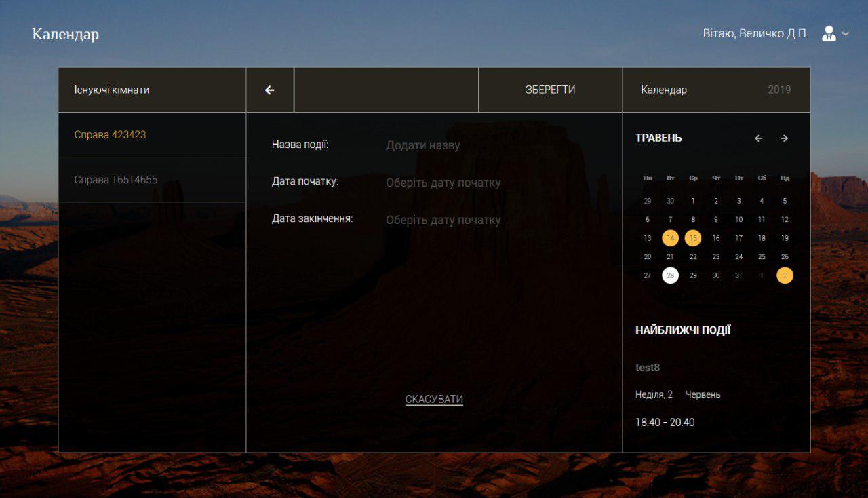Select room Справа 423423
This screenshot has height=498, width=868.
110,134
